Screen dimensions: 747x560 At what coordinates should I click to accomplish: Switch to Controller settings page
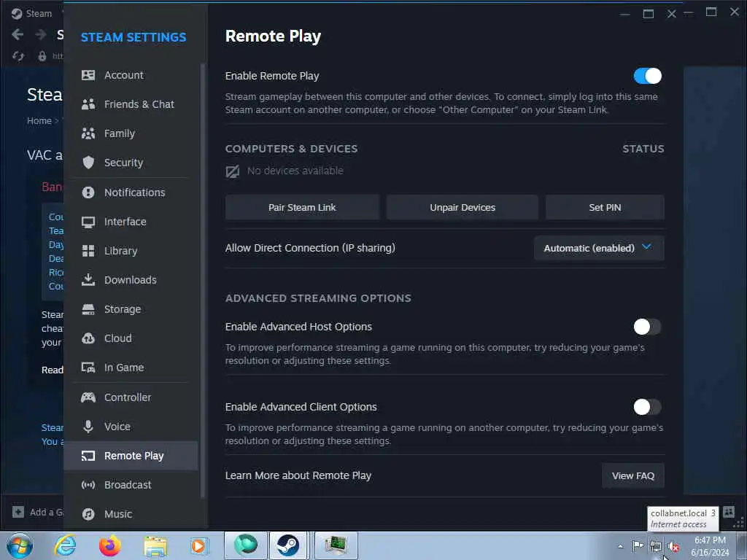131,397
